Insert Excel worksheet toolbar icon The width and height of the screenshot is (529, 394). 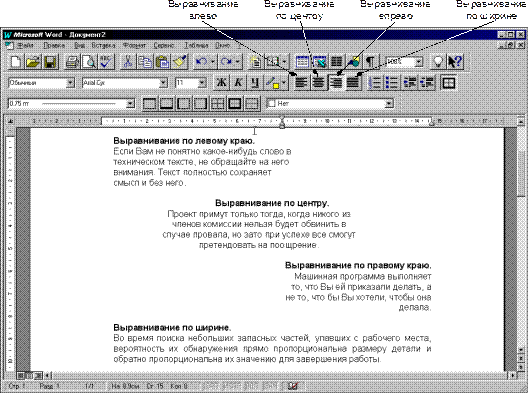pyautogui.click(x=319, y=62)
